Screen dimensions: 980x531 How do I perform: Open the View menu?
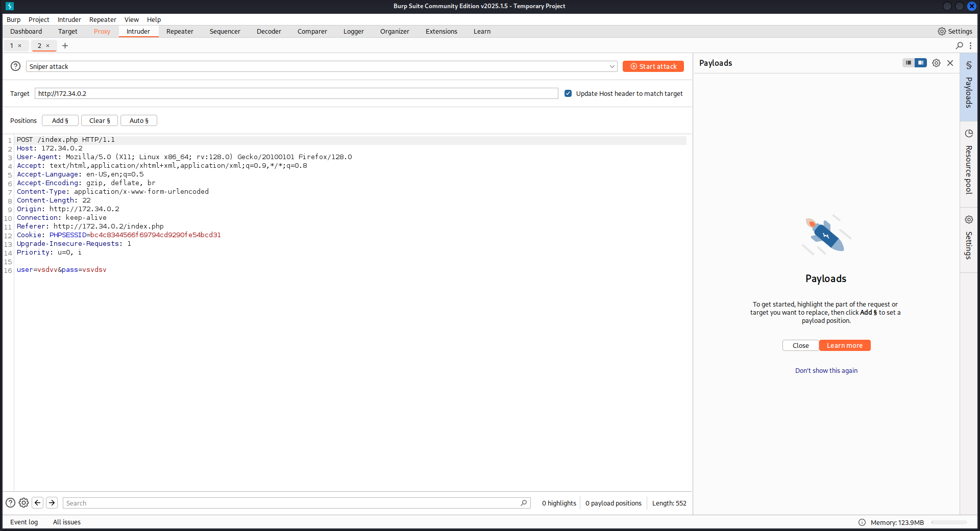point(132,20)
